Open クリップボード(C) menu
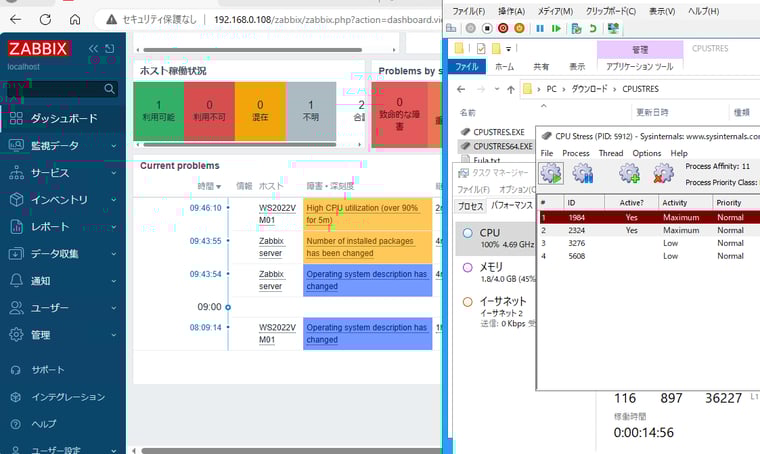The image size is (760, 454). [611, 11]
